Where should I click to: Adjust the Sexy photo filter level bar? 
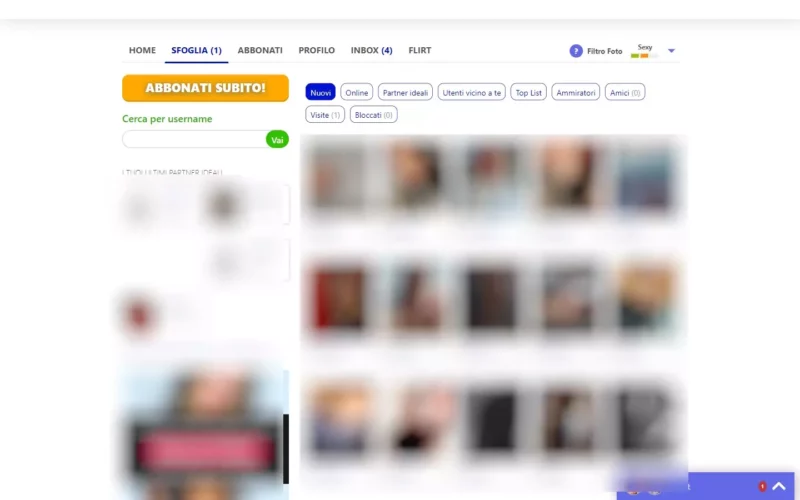click(x=644, y=56)
